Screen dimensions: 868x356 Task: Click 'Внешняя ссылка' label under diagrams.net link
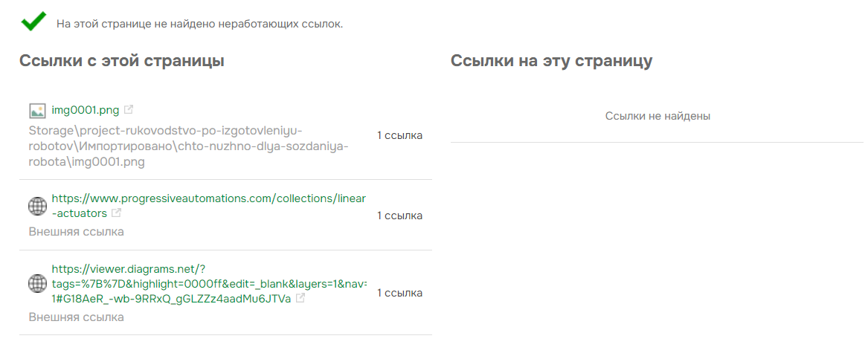point(77,317)
